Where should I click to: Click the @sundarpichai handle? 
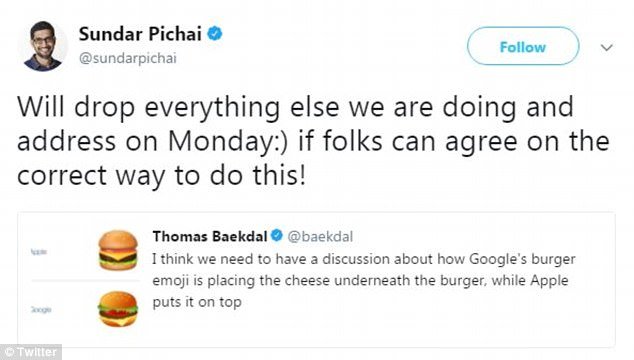coord(128,58)
